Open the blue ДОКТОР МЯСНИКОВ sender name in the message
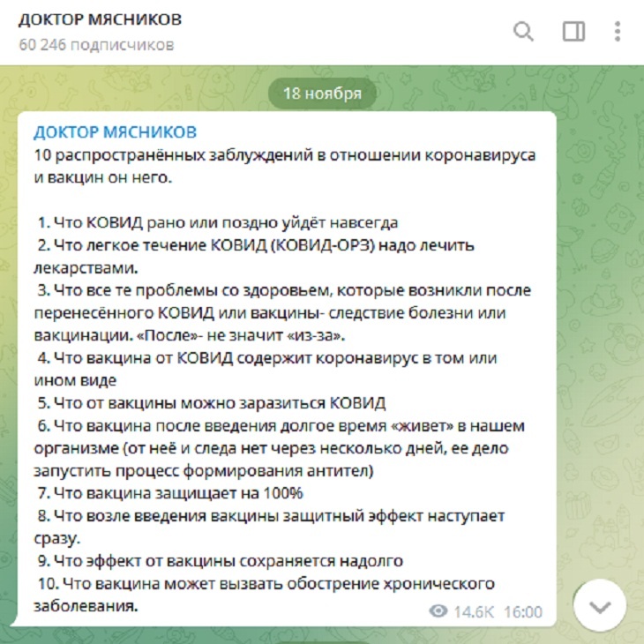Screen dimensions: 644x644 115,132
